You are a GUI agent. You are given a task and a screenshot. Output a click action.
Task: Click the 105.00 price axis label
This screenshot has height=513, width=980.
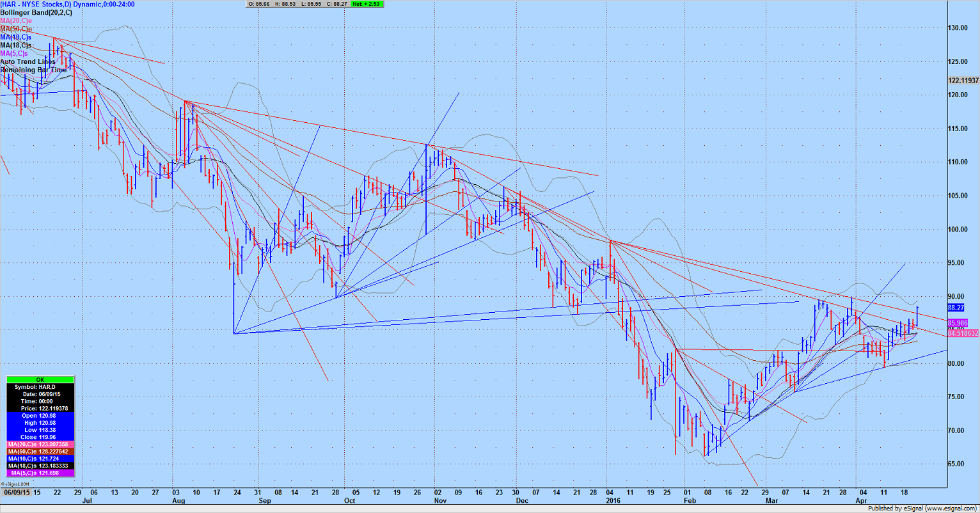(958, 196)
